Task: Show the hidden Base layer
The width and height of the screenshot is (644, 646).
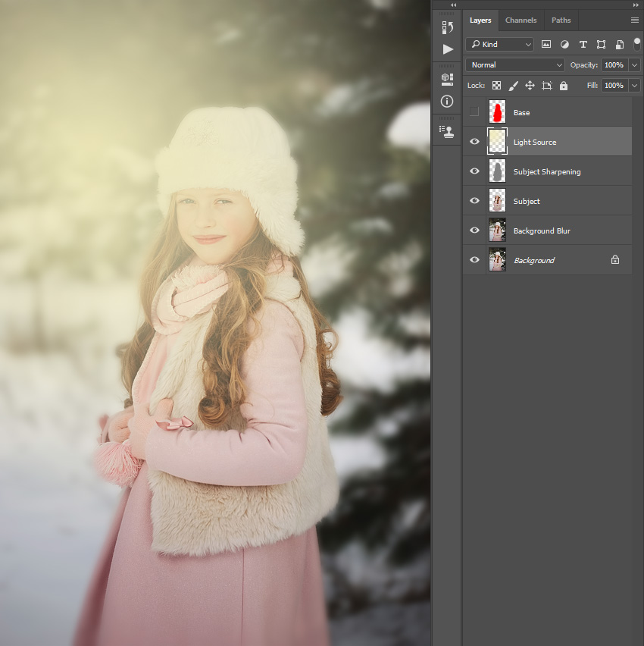Action: [x=474, y=111]
